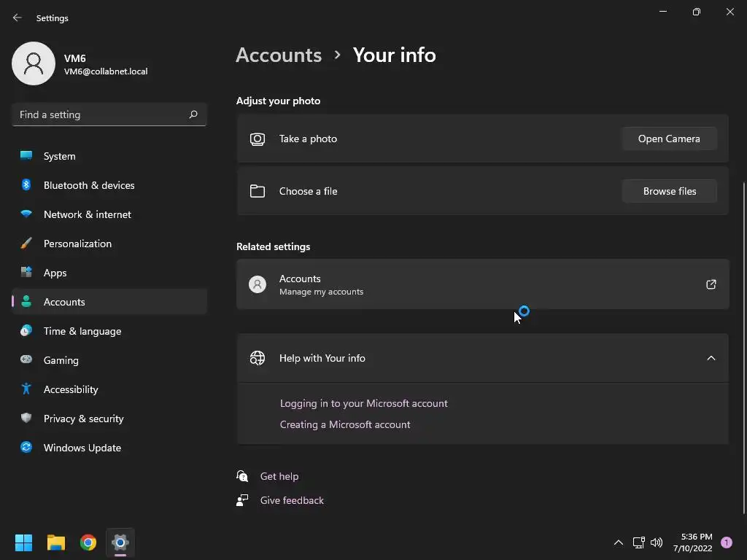Image resolution: width=747 pixels, height=560 pixels.
Task: Click the Get help link
Action: (x=279, y=476)
